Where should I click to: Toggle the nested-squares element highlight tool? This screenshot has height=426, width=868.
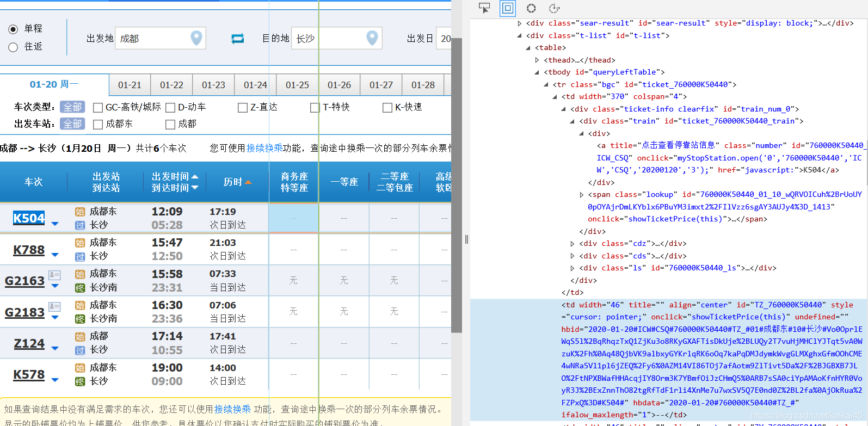(x=508, y=8)
